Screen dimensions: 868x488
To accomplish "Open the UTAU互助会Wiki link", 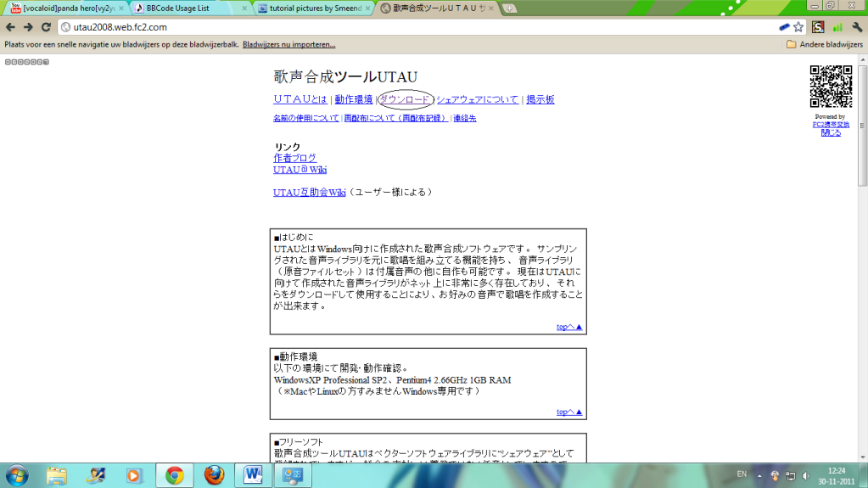I will pos(309,192).
